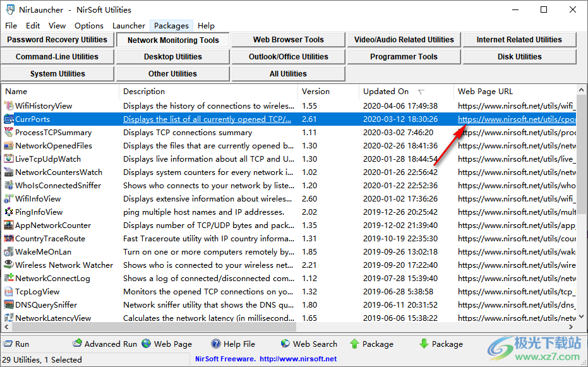Open Advanced Run dialog
This screenshot has height=367, width=588.
tap(105, 344)
